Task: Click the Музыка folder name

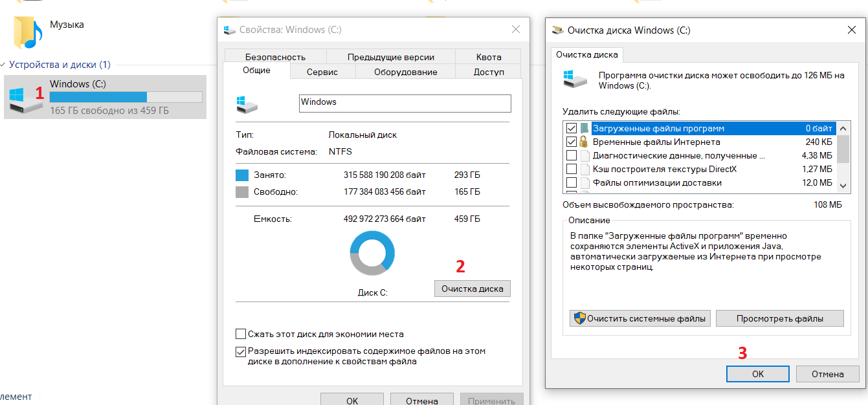Action: [67, 25]
